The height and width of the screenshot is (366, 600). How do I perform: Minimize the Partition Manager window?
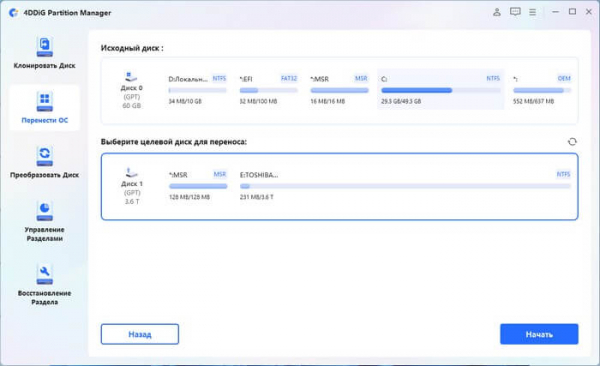555,12
